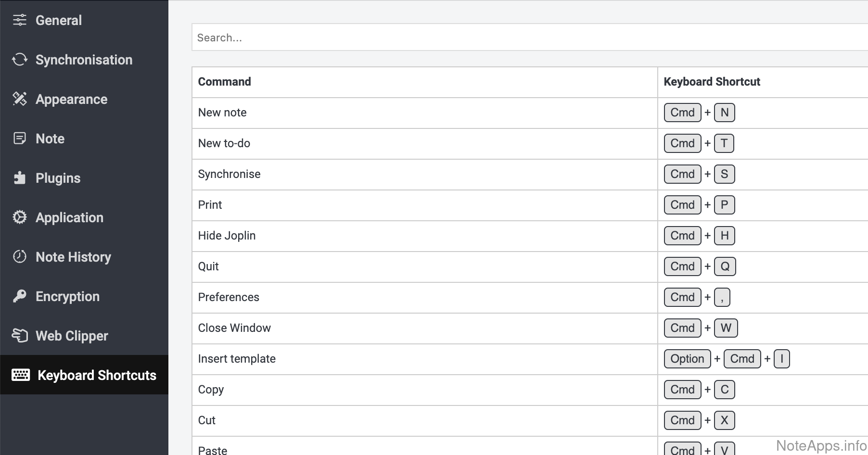Click the Keyboard Shortcut column header

tap(712, 82)
